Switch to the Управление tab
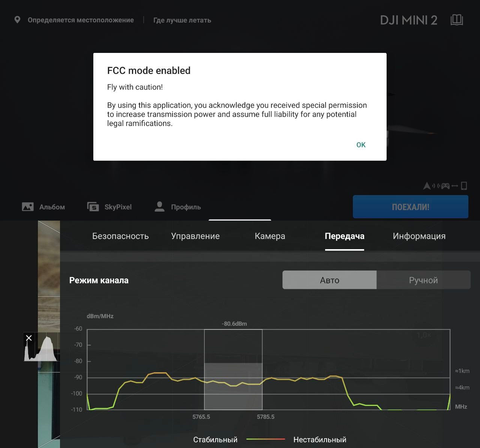Image resolution: width=480 pixels, height=448 pixels. [x=195, y=236]
